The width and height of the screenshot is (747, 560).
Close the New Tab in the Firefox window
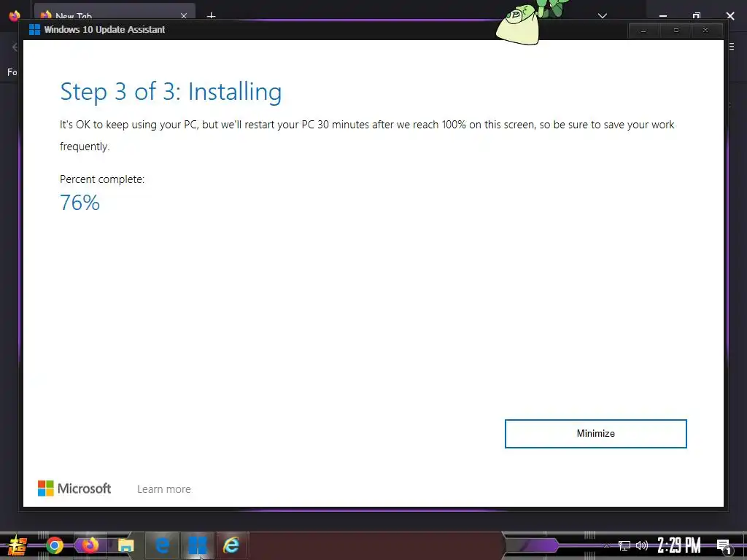tap(183, 16)
